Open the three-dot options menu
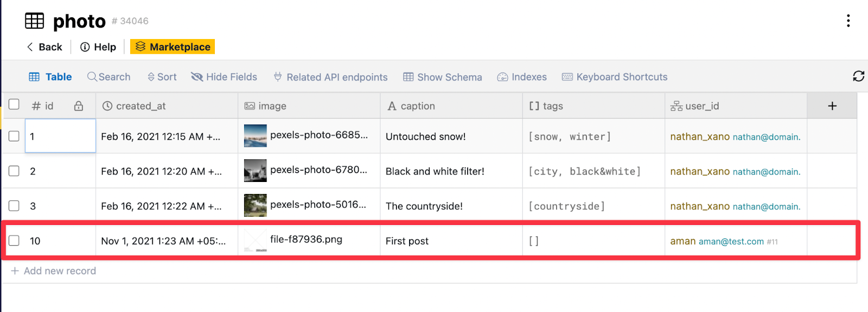The image size is (868, 312). click(848, 21)
